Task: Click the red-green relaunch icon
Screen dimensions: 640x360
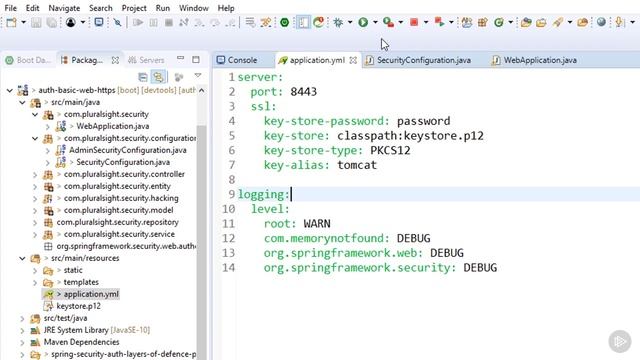Action: point(439,22)
